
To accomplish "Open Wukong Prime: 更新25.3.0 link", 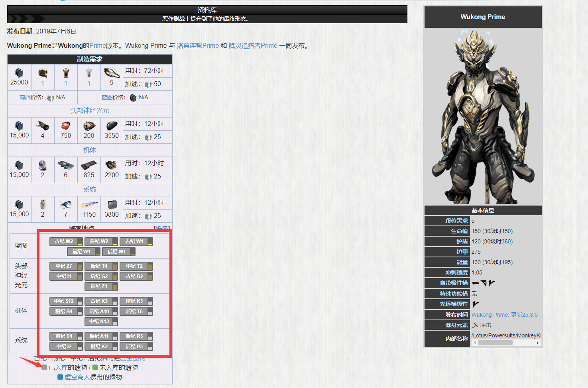I will (504, 315).
